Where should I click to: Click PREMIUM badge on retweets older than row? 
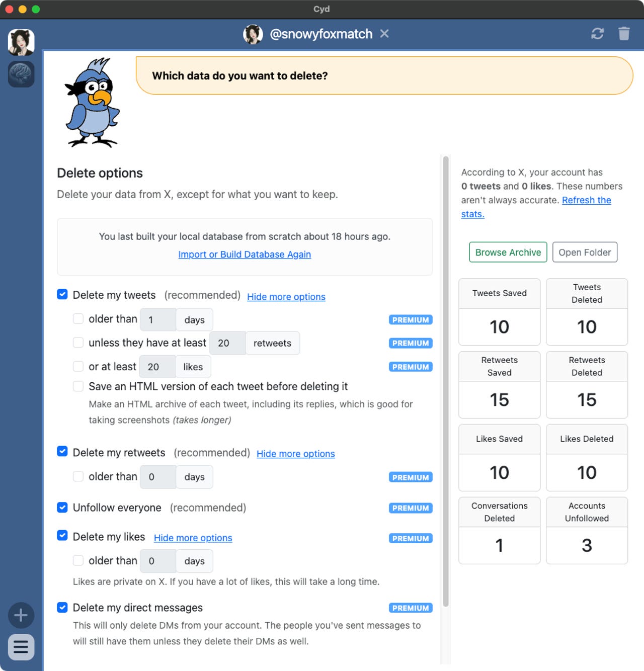pos(411,477)
